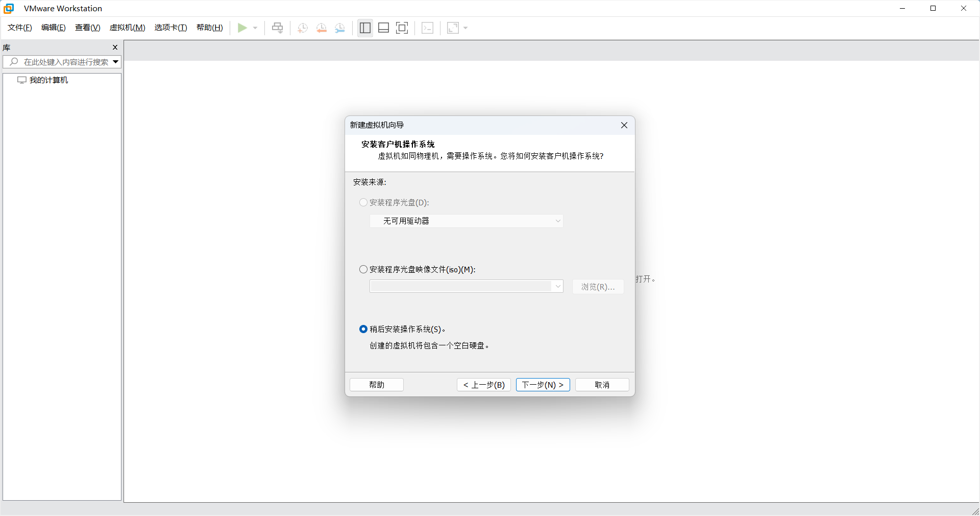Click the green power on play icon

coord(242,28)
